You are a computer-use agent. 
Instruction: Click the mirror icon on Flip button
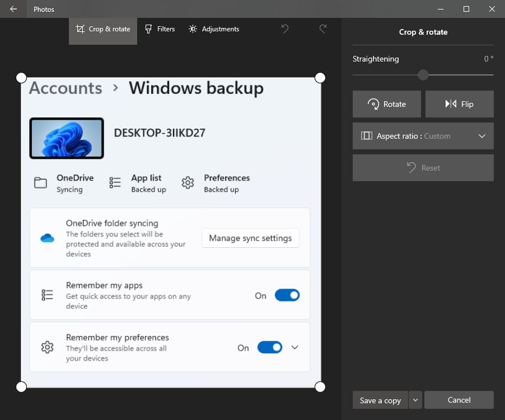451,103
